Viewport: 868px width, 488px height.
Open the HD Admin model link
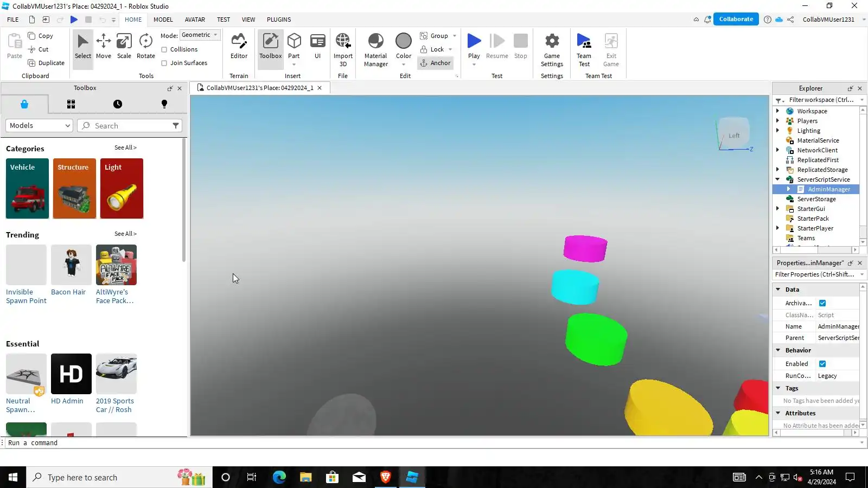[67, 401]
